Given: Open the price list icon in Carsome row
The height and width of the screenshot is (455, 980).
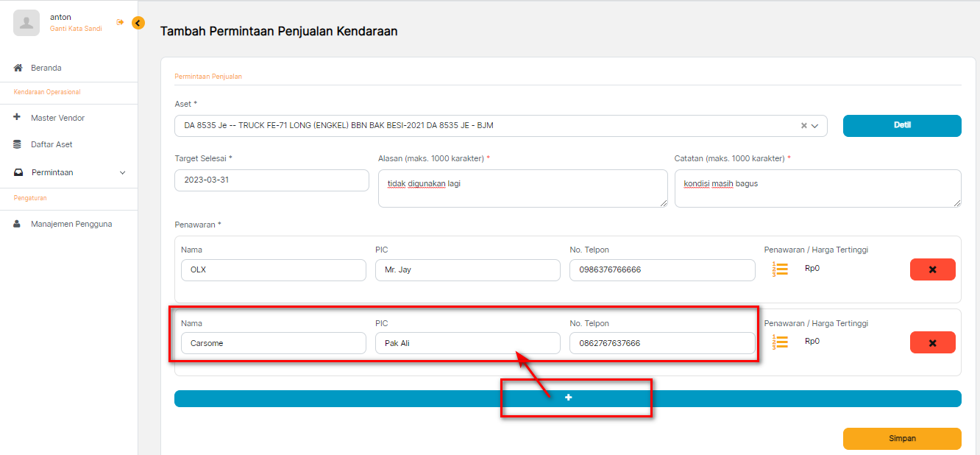Looking at the screenshot, I should [x=781, y=342].
